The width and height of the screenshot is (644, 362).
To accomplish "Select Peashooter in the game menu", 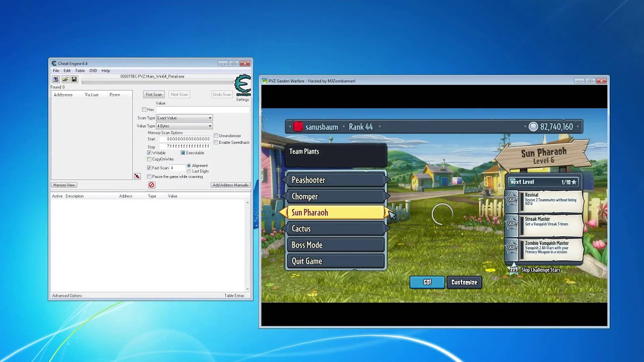I will coord(336,180).
